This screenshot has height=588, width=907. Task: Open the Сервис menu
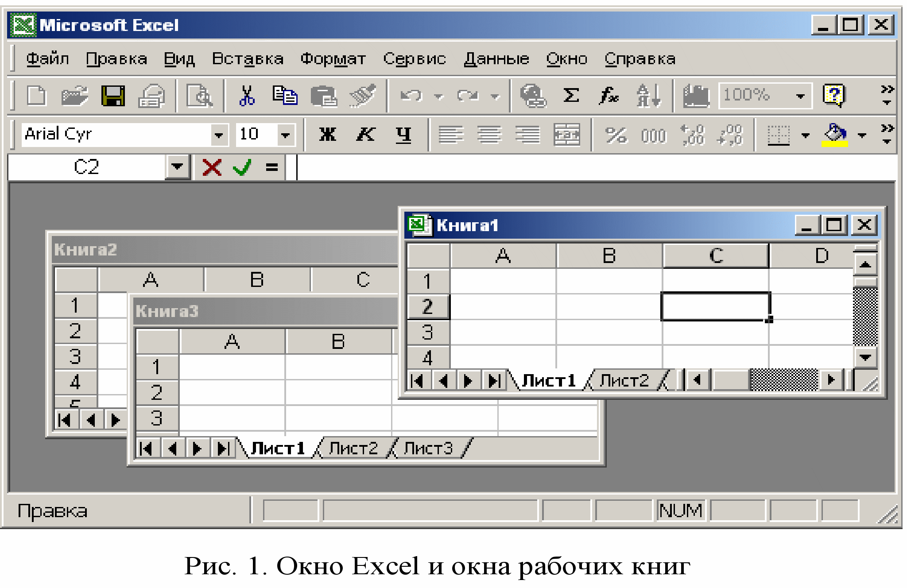(415, 58)
